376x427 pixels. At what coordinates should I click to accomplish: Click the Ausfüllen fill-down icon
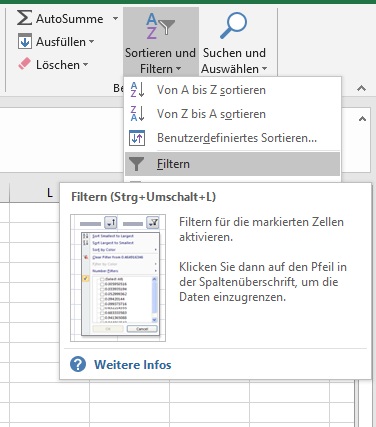pyautogui.click(x=25, y=41)
